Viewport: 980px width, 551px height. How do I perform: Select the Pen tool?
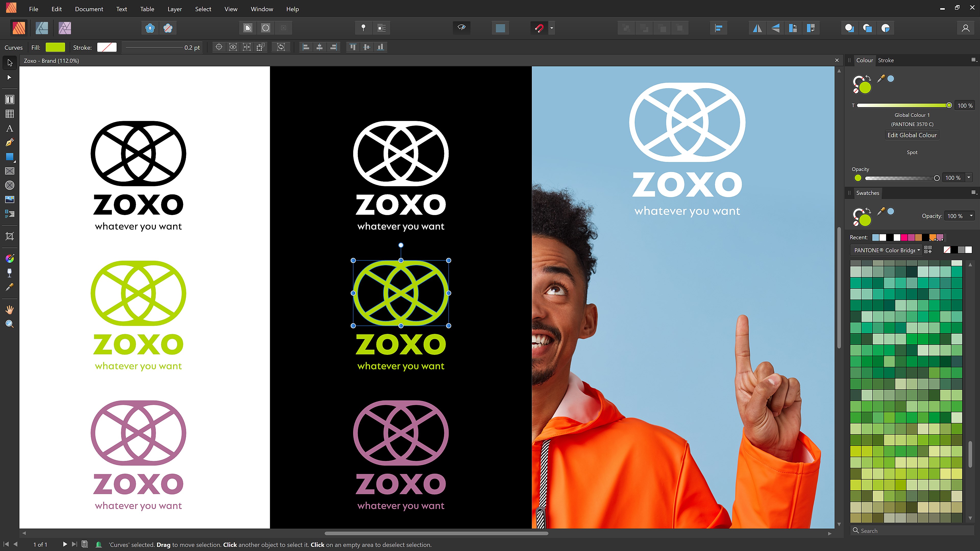[9, 143]
